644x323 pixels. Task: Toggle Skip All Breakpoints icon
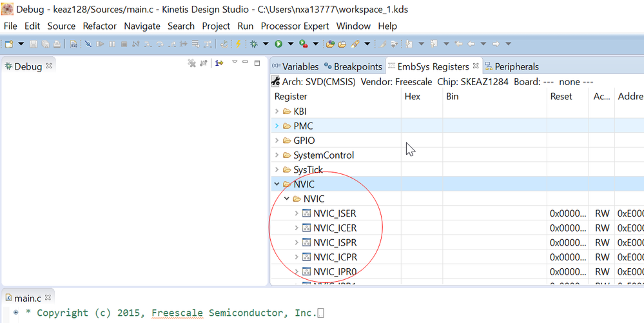tap(88, 44)
